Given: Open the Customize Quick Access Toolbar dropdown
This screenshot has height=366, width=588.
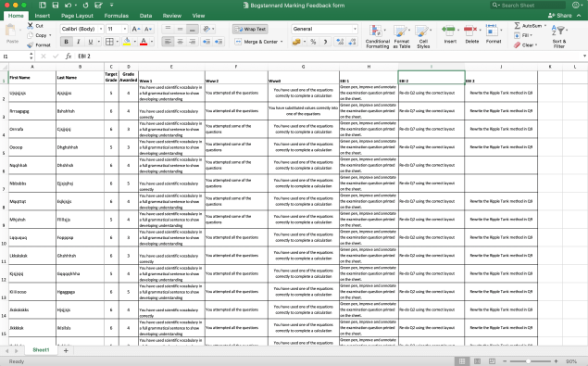Looking at the screenshot, I should (112, 6).
